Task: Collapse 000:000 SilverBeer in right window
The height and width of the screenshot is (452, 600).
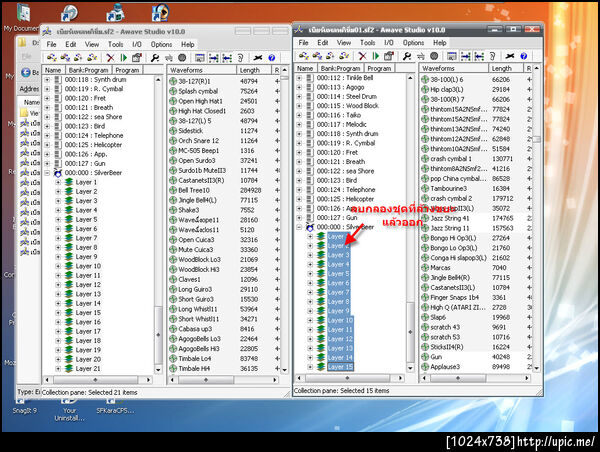Action: pyautogui.click(x=300, y=227)
